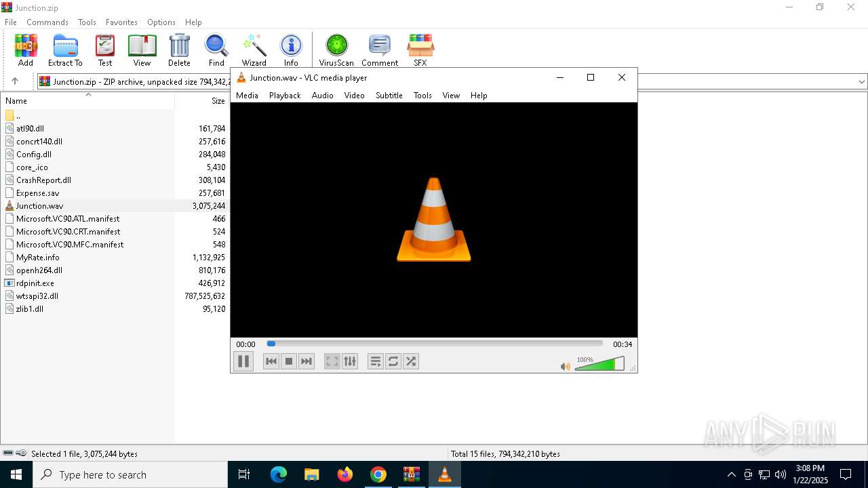
Task: Click the WinRAR Add toolbar icon
Action: [x=26, y=51]
